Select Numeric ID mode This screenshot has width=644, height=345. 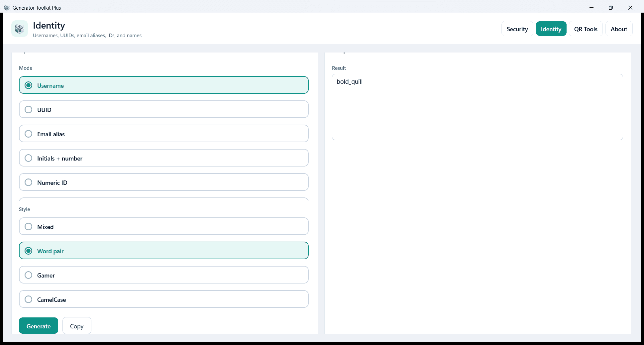[x=163, y=182]
